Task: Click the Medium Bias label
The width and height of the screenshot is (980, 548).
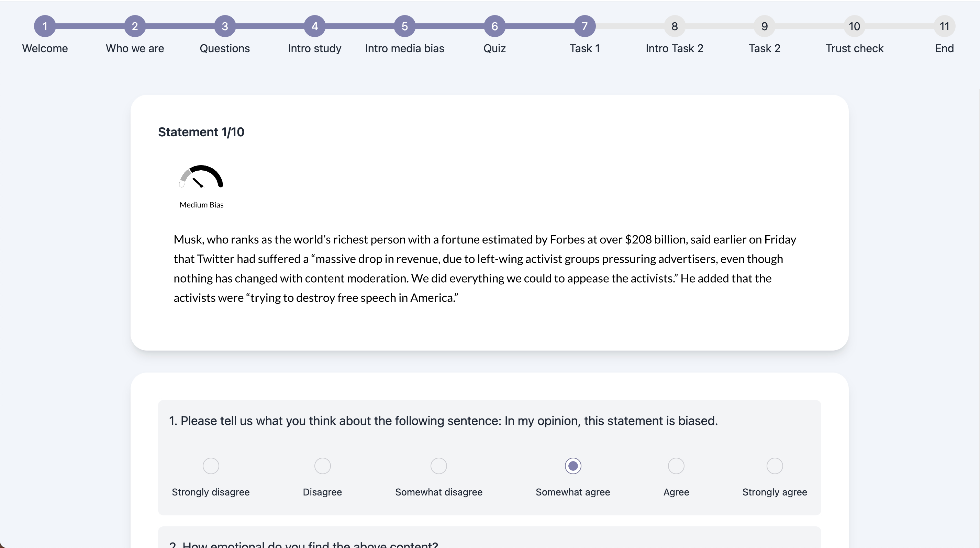Action: [x=202, y=205]
